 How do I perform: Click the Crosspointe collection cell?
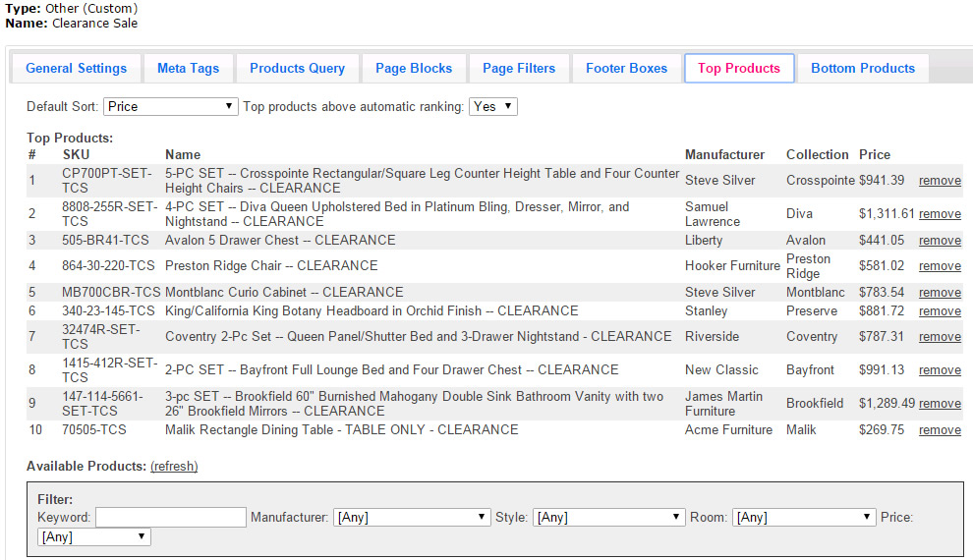pos(821,181)
